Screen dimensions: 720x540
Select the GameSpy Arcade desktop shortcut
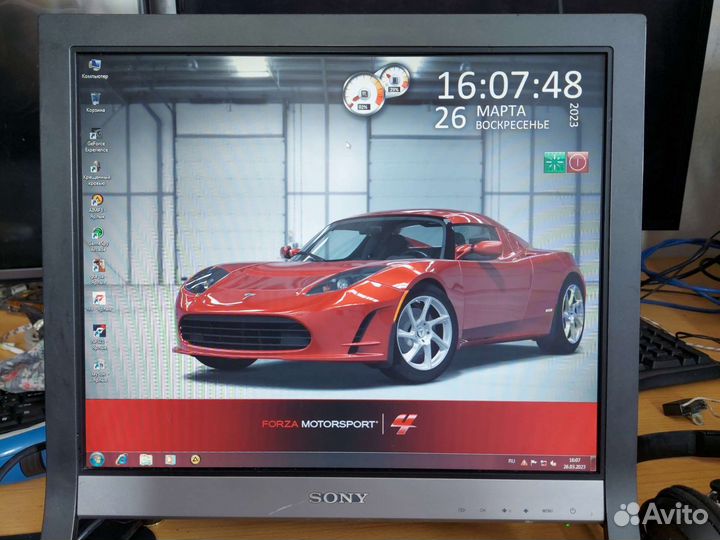(97, 239)
